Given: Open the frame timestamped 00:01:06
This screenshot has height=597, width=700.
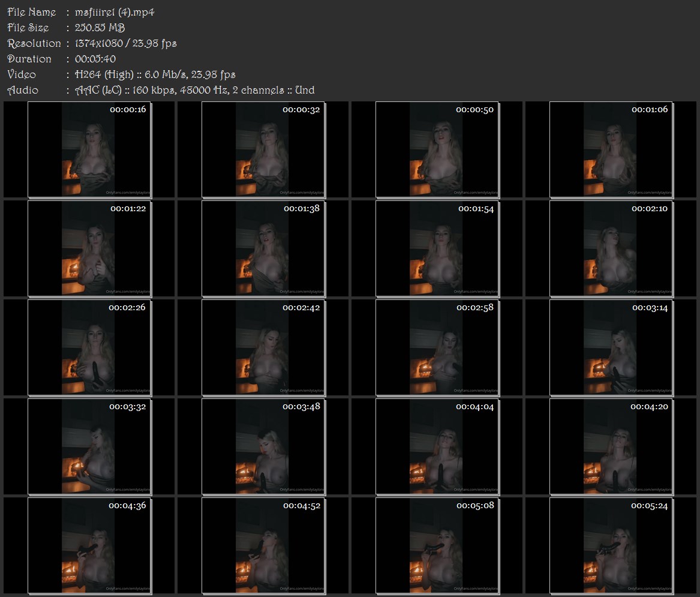Looking at the screenshot, I should point(611,149).
